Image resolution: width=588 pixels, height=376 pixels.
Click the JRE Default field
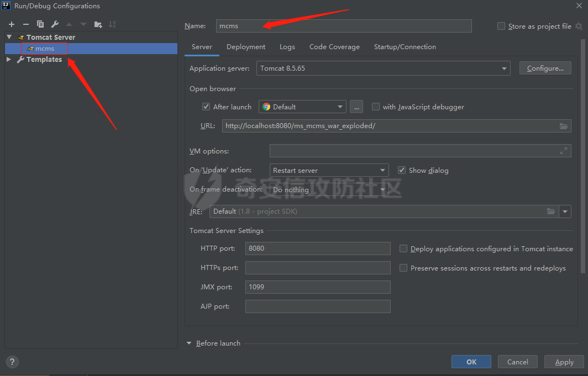coord(384,211)
